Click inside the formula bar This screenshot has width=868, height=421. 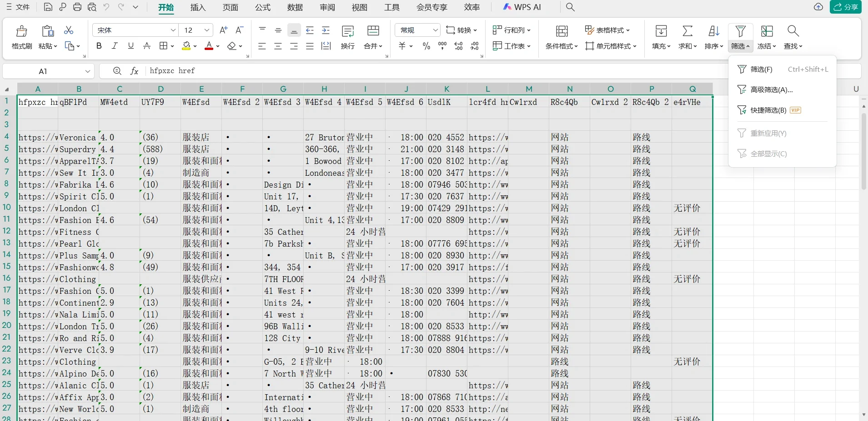click(318, 71)
